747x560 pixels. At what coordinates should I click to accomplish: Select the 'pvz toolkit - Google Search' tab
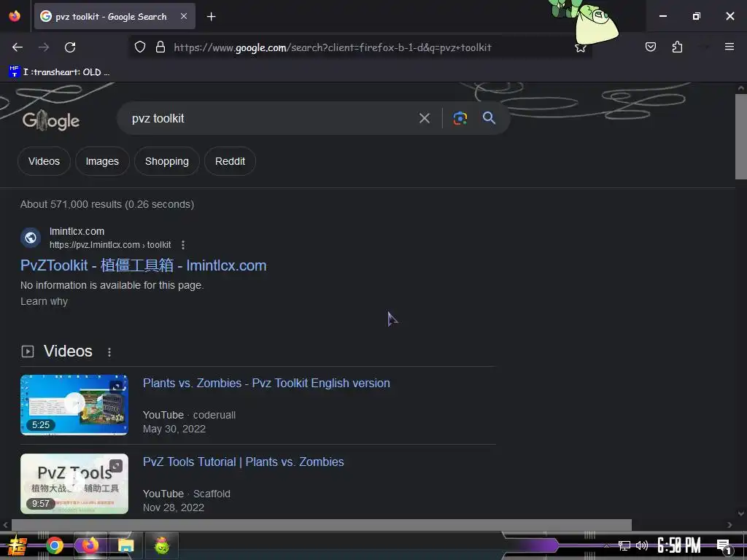[115, 16]
